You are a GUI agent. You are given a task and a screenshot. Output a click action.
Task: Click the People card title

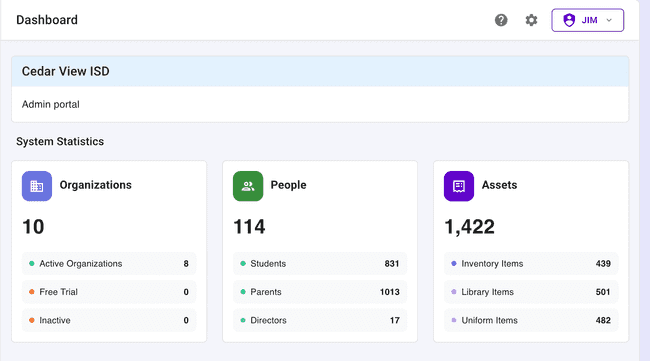tap(289, 185)
